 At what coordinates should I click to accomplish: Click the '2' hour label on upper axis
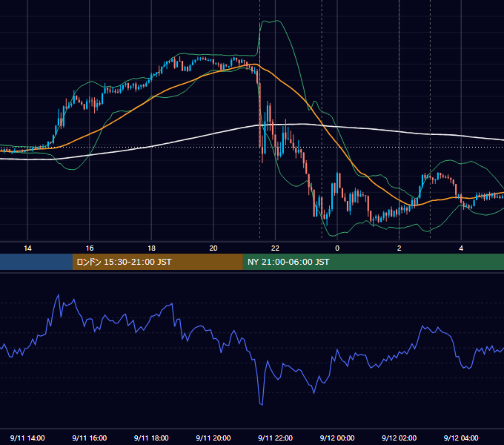coord(399,248)
